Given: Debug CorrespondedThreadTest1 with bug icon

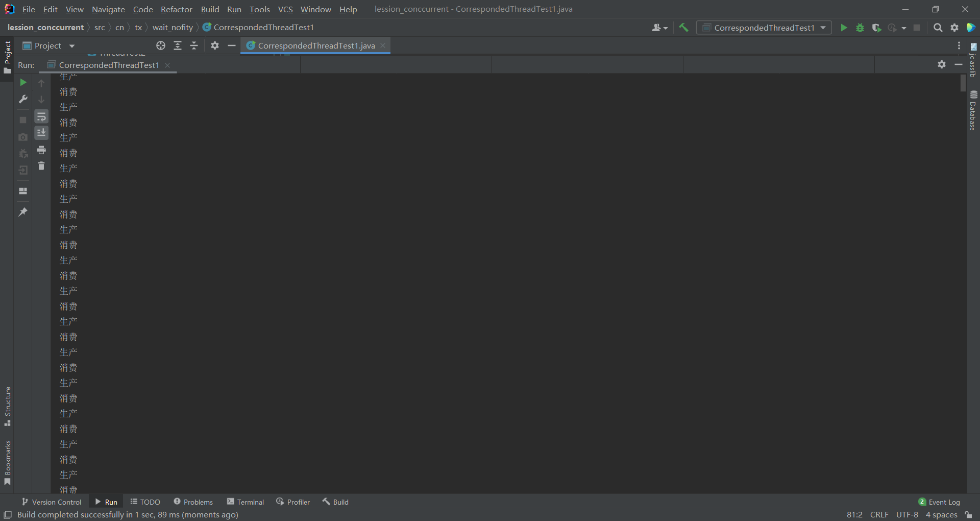Looking at the screenshot, I should [x=860, y=28].
